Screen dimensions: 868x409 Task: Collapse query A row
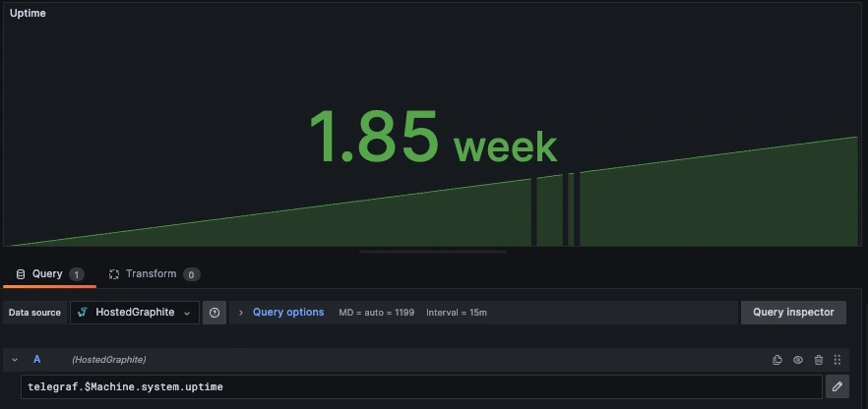[x=15, y=360]
